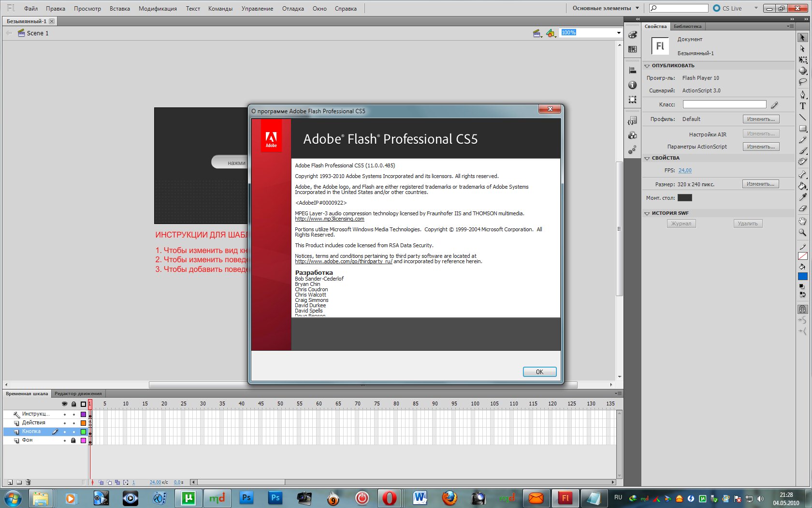This screenshot has height=508, width=812.
Task: Click OK in the About dialog
Action: tap(539, 372)
